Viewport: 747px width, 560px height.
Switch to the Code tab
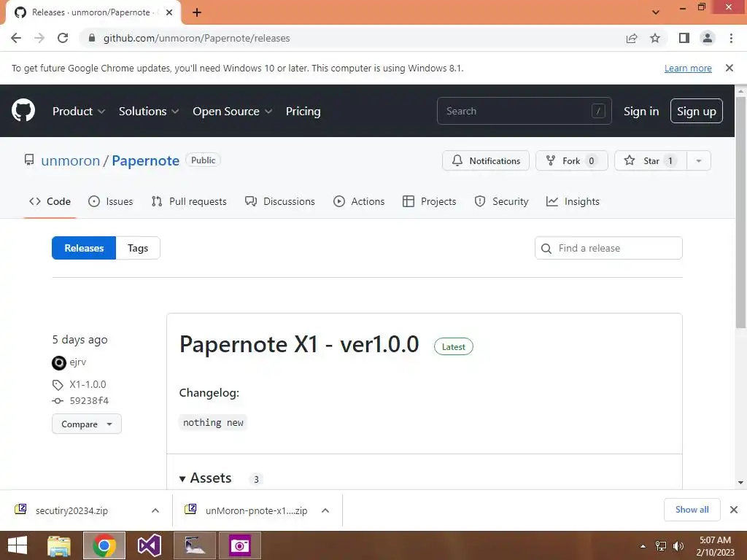coord(50,201)
